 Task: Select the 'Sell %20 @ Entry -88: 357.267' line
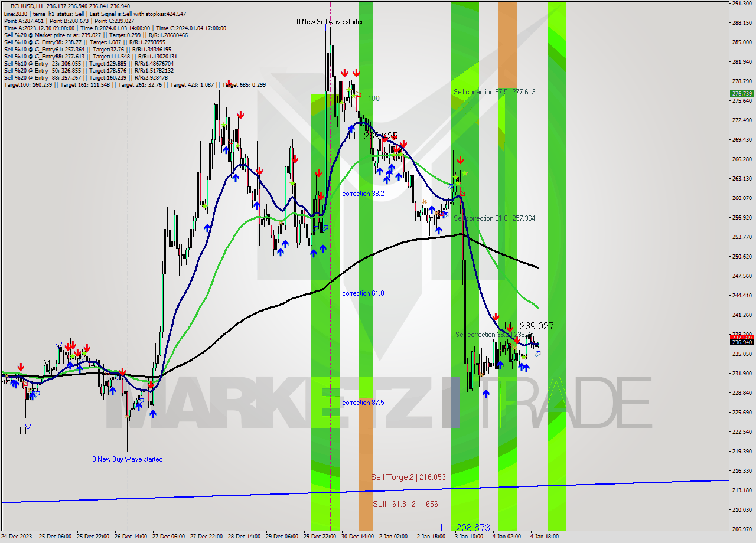pyautogui.click(x=86, y=77)
